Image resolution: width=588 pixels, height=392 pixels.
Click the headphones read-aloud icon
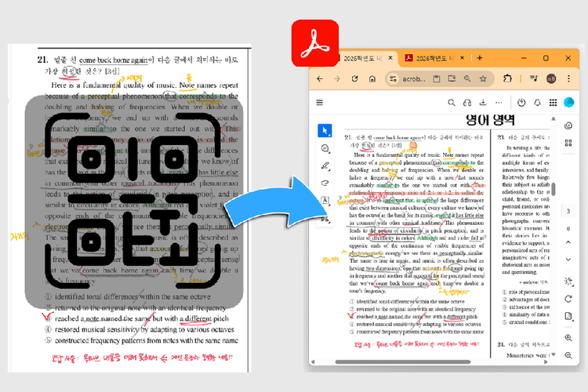467,103
